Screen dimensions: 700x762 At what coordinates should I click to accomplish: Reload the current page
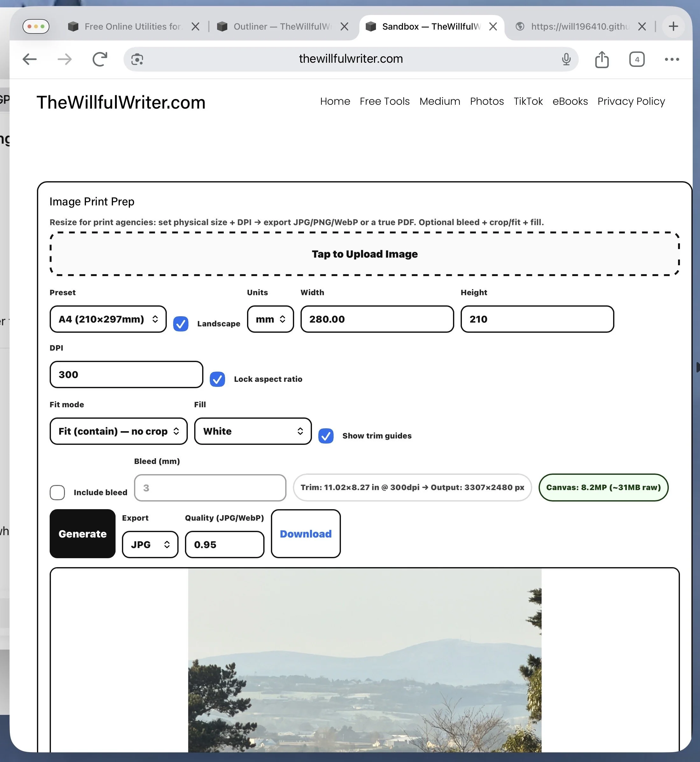(x=100, y=59)
